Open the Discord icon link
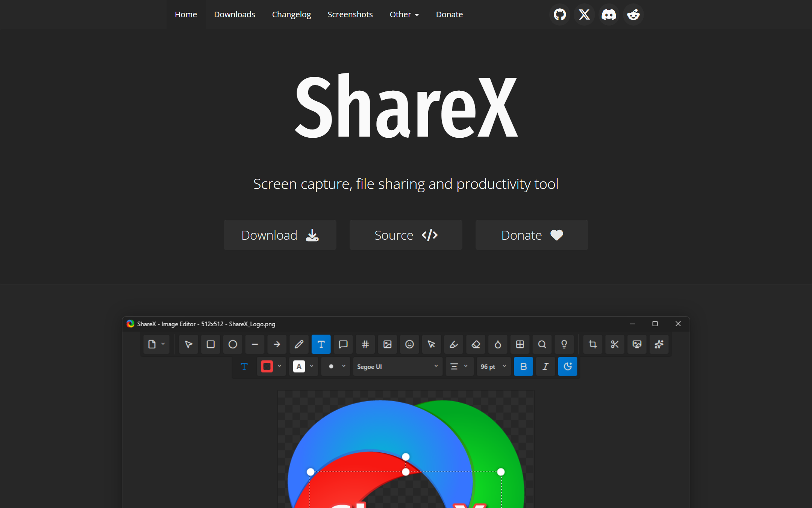Screen dimensions: 812x508 pos(609,15)
